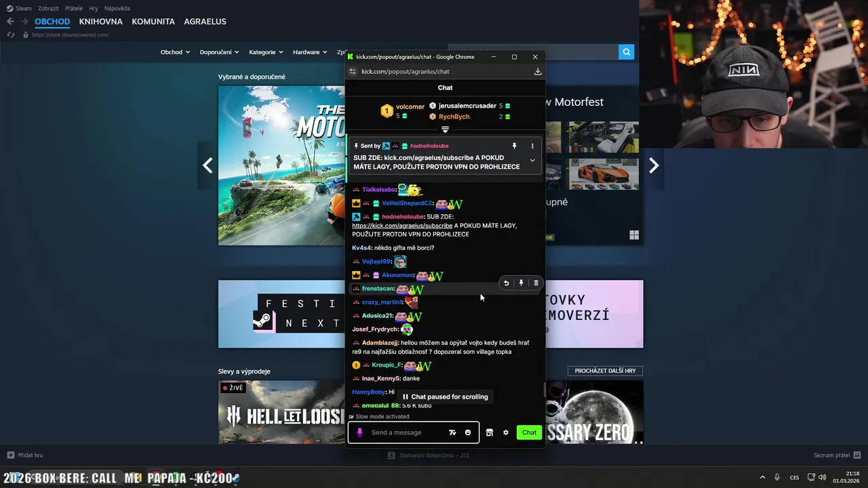
Task: Open Stahování dokončeno downloads status
Action: tap(428, 455)
